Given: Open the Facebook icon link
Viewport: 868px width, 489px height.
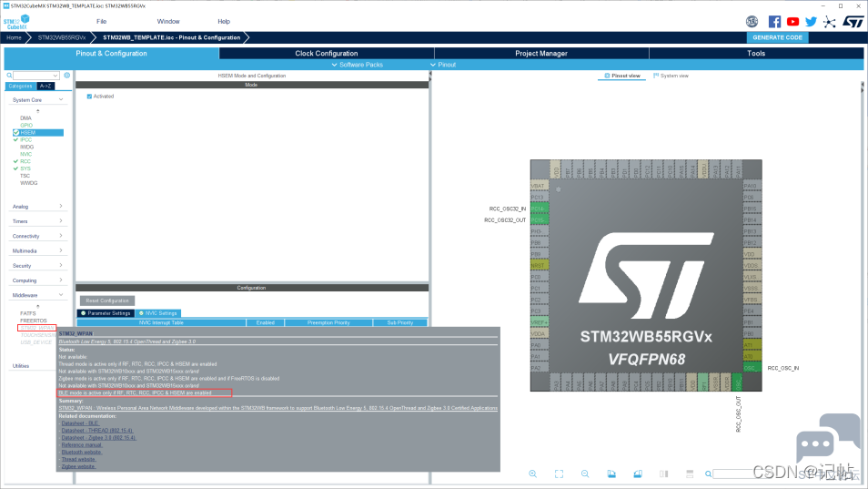Looking at the screenshot, I should tap(774, 22).
